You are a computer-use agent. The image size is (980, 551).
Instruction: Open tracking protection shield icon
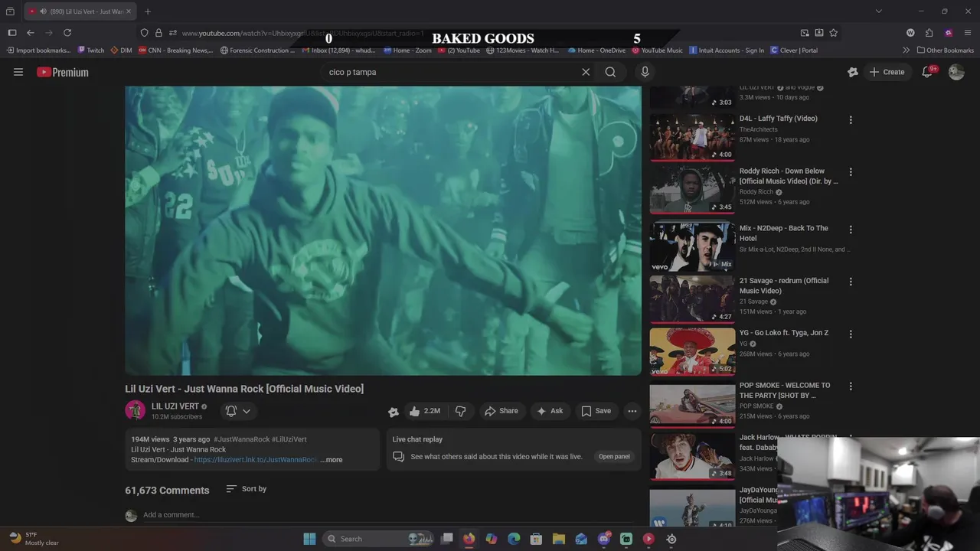point(144,33)
